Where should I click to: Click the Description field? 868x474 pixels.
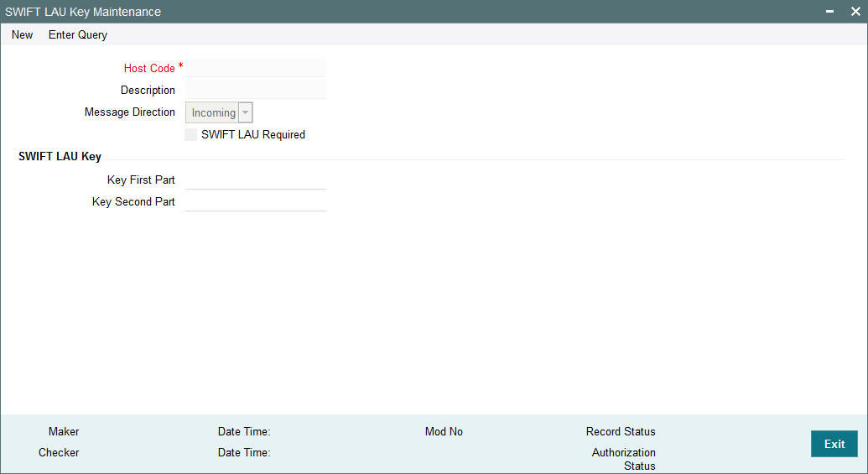(256, 89)
